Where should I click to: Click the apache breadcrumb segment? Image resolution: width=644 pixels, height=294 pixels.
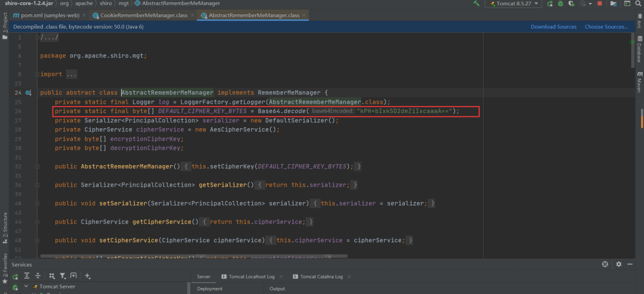point(84,4)
